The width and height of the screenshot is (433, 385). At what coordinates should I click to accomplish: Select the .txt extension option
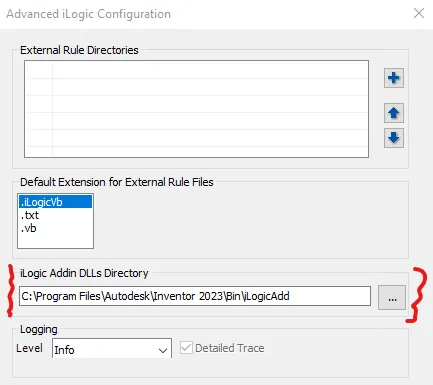click(x=55, y=215)
